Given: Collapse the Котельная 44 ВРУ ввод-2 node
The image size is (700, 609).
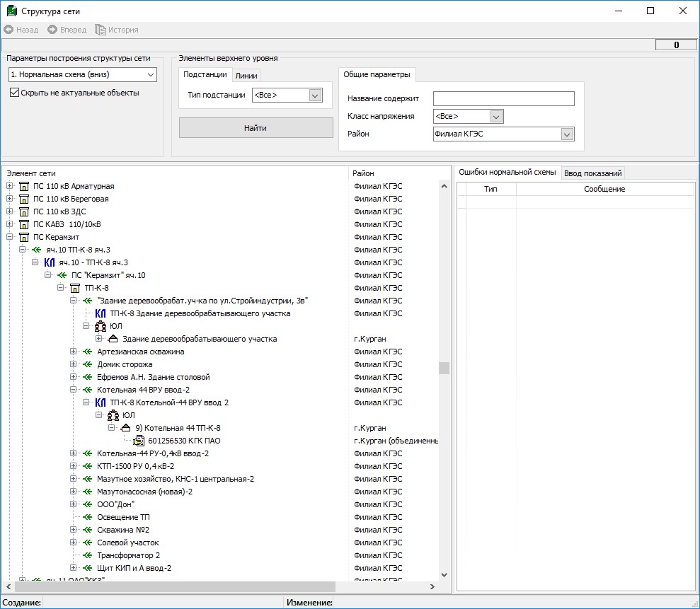Looking at the screenshot, I should (x=73, y=390).
